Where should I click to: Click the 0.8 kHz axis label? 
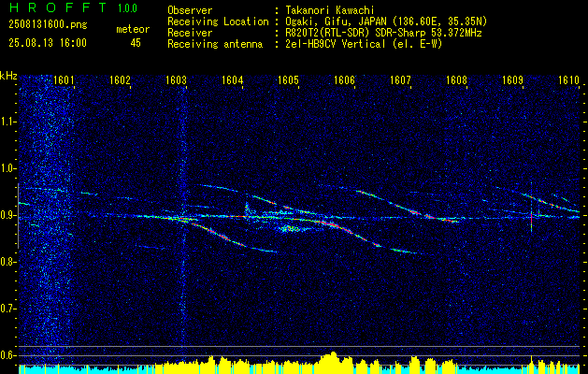pyautogui.click(x=7, y=262)
